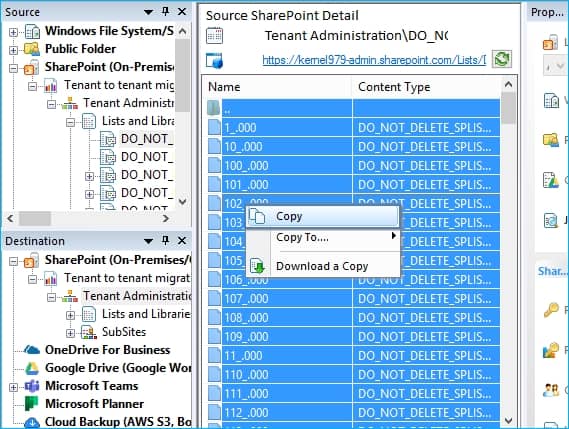Collapse Source Lists and Libraries node
The height and width of the screenshot is (429, 569).
point(70,122)
